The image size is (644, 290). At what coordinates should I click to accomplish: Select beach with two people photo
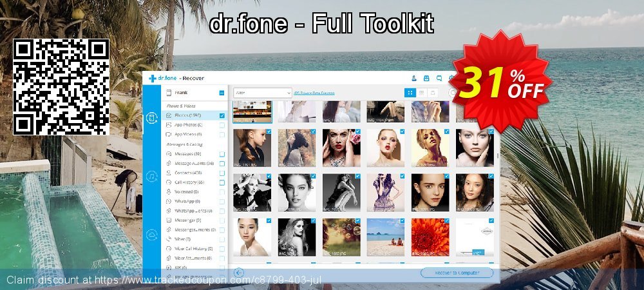pos(386,237)
